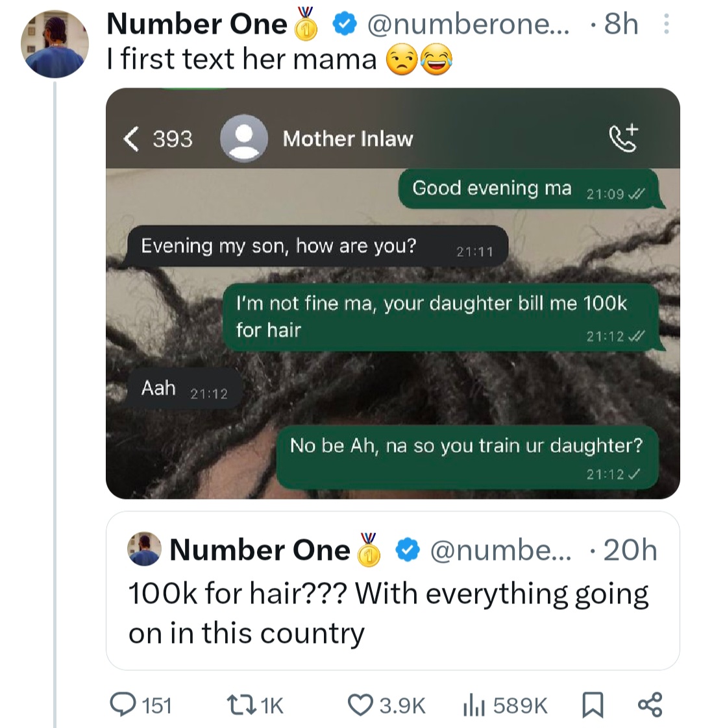The image size is (701, 728).
Task: Tap the quoted tweet's small profile picture
Action: pyautogui.click(x=144, y=549)
